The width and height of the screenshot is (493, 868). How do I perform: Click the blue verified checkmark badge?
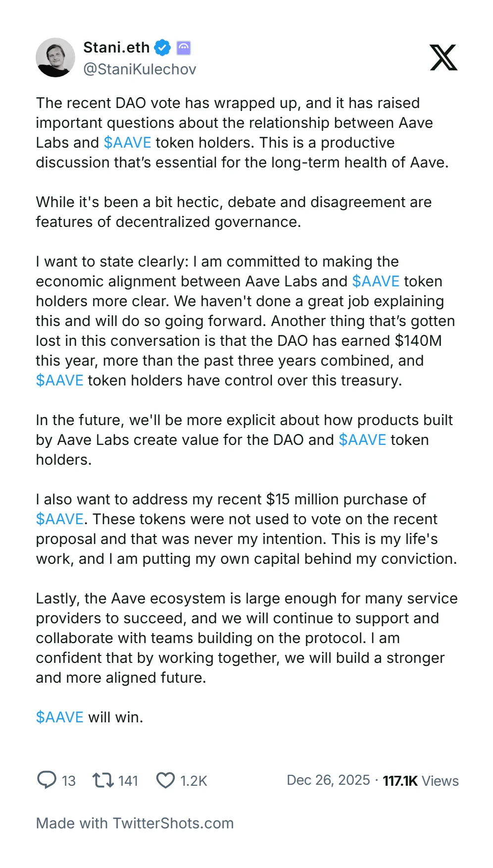tap(162, 48)
